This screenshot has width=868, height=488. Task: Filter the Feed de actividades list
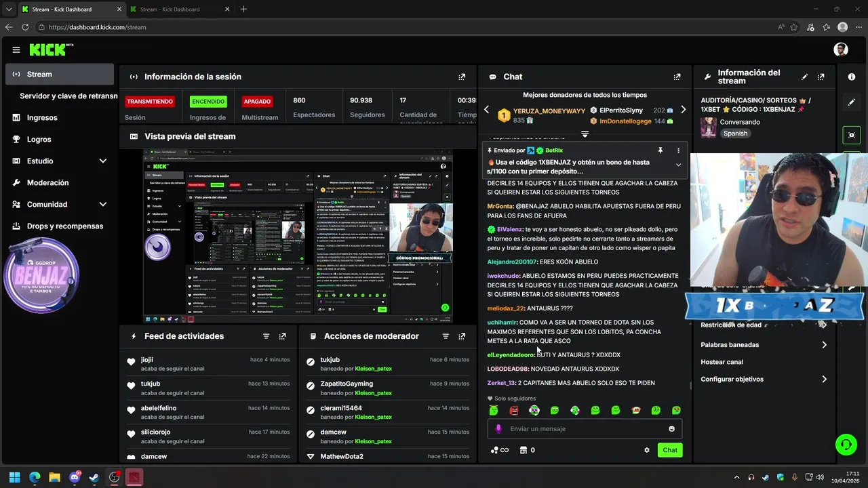click(266, 336)
